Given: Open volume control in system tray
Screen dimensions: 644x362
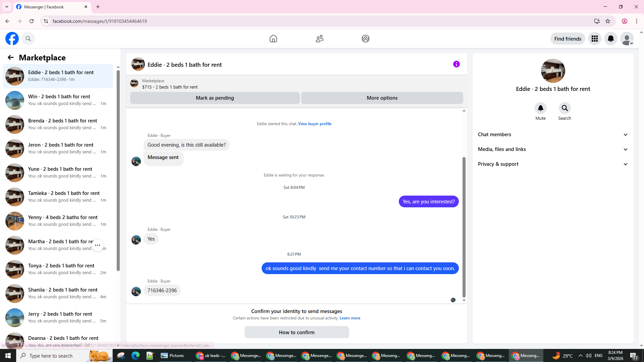Looking at the screenshot, I should point(589,356).
